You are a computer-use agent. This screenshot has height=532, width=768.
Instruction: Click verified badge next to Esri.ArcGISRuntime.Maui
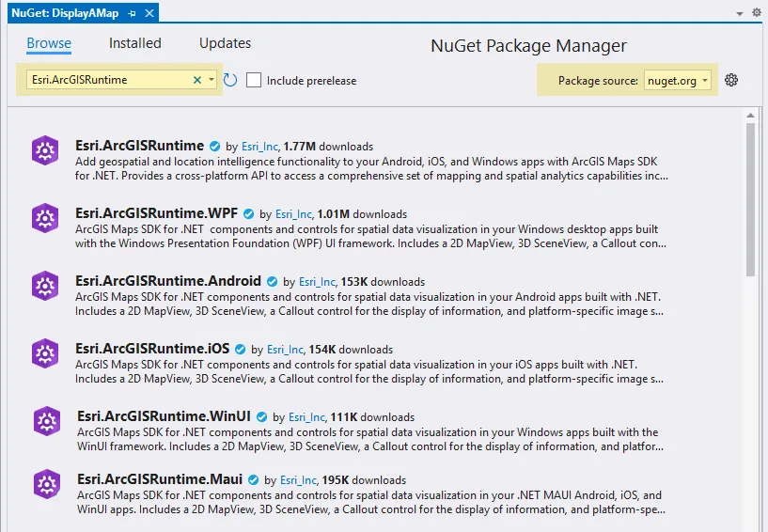[253, 479]
